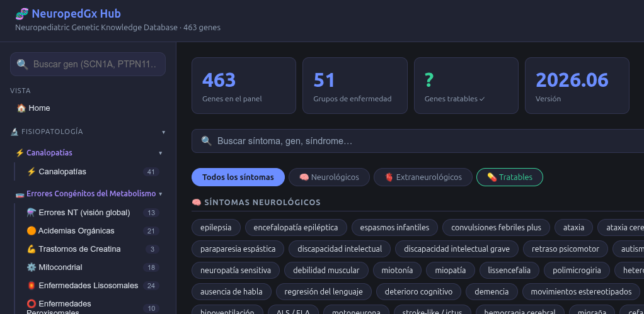Click the orange circle icon of Acidemias Orgánicas
644x314 pixels.
32,231
